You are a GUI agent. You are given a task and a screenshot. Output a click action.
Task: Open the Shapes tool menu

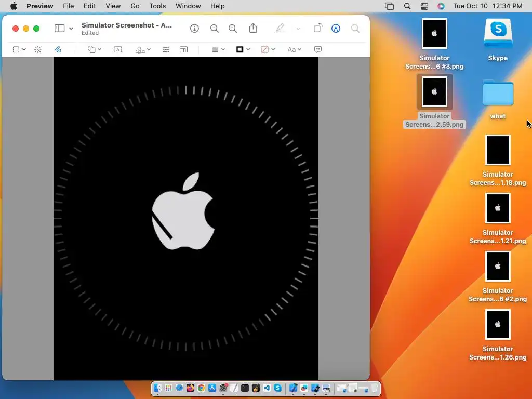(x=95, y=49)
